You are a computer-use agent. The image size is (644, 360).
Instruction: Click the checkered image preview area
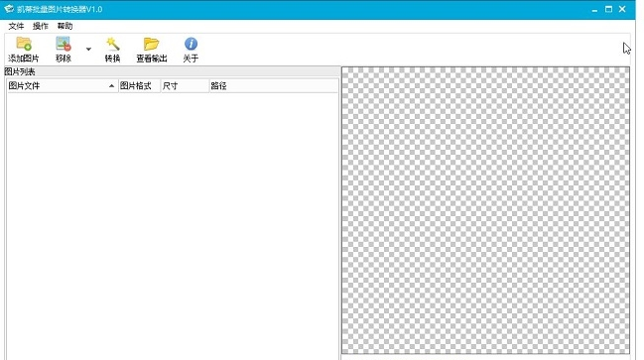point(485,210)
